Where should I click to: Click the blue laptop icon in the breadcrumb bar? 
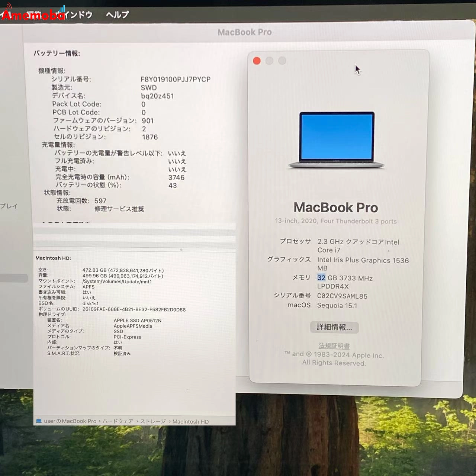pos(39,421)
